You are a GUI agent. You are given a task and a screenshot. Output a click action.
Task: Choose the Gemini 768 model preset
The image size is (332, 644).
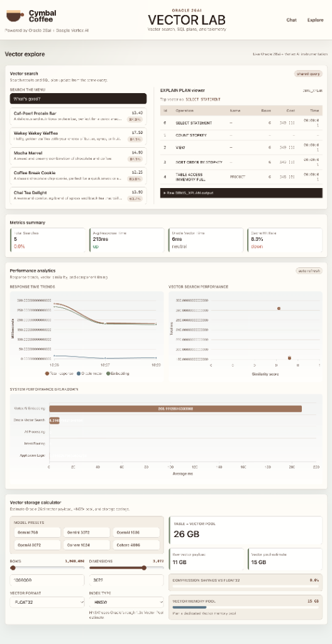click(36, 532)
